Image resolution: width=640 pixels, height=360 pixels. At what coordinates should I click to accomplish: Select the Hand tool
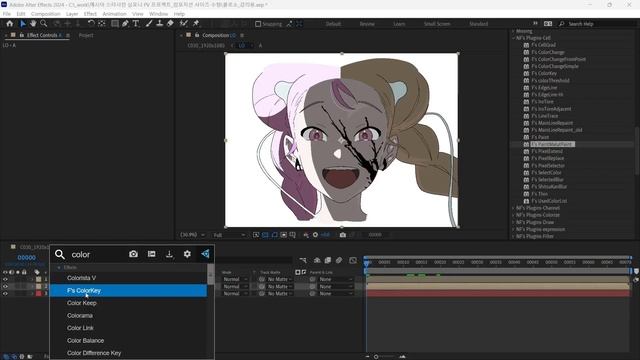click(33, 24)
